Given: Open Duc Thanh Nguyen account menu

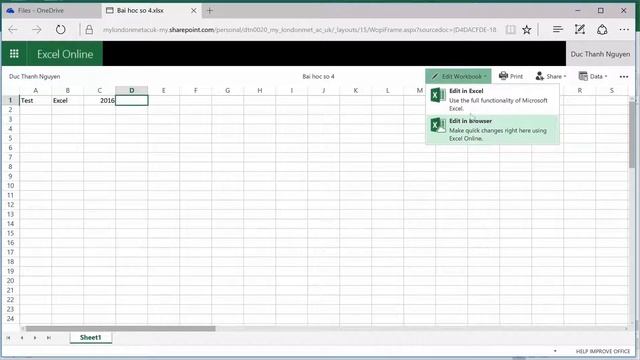Looking at the screenshot, I should point(600,54).
